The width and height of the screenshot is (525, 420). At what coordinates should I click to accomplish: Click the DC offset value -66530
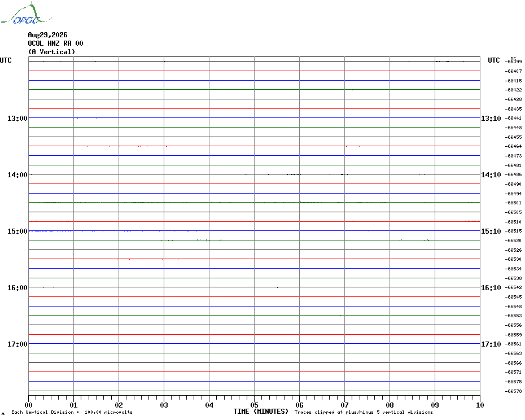513,260
